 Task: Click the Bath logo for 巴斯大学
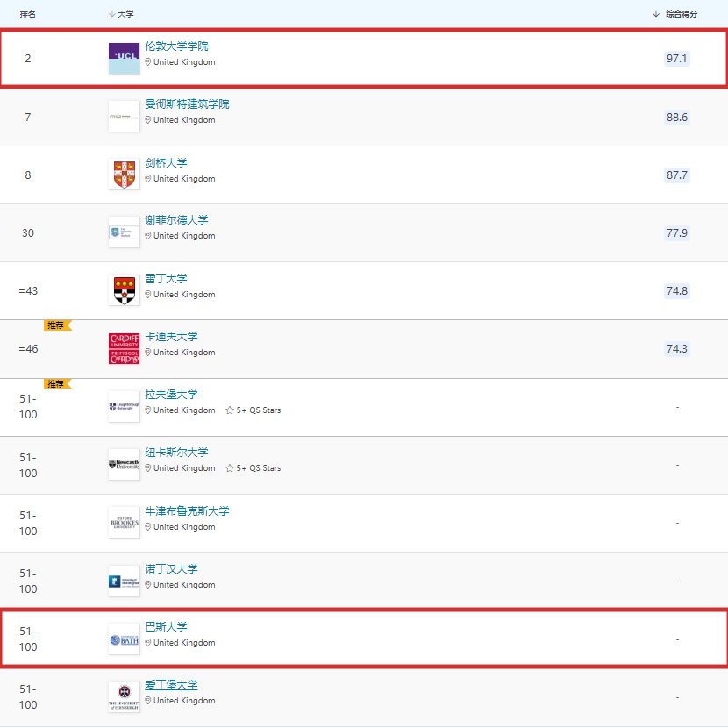coord(124,639)
